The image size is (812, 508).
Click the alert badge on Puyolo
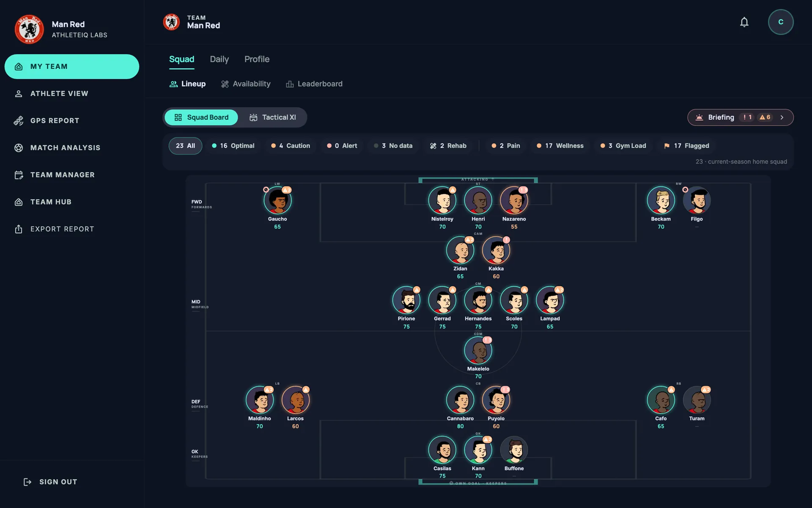505,389
